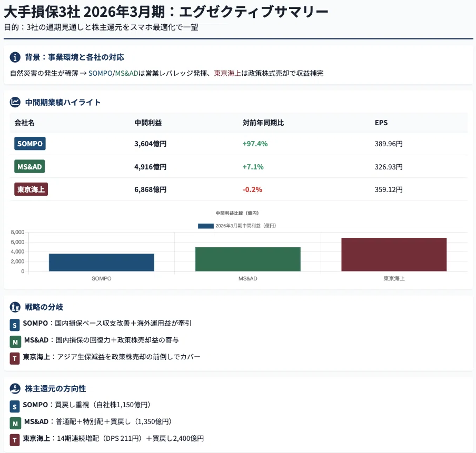The width and height of the screenshot is (476, 453).
Task: Select the +97.4% value
Action: coord(255,144)
